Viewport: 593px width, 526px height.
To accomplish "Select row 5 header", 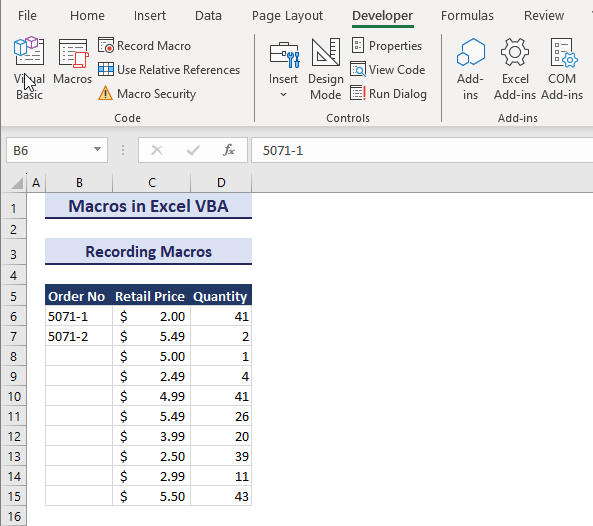I will tap(14, 296).
